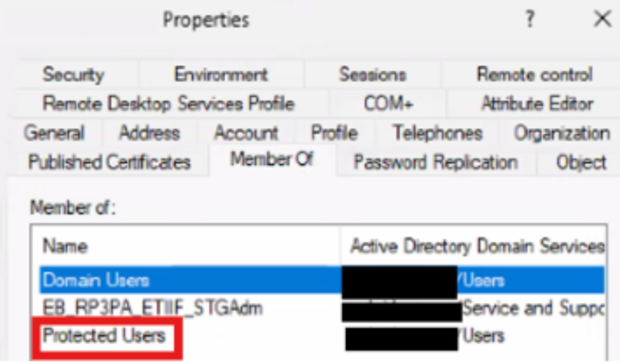Open the Password Replication tab
Screen dimensions: 620x364
(x=435, y=163)
